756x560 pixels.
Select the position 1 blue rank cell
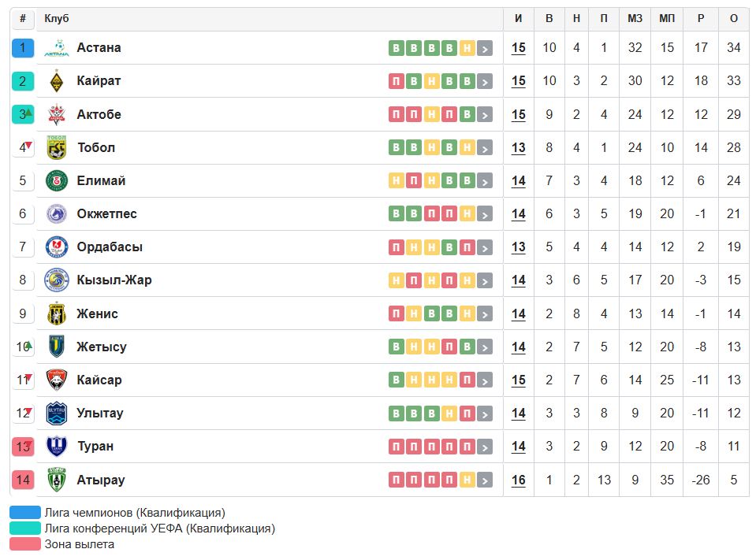pos(23,48)
